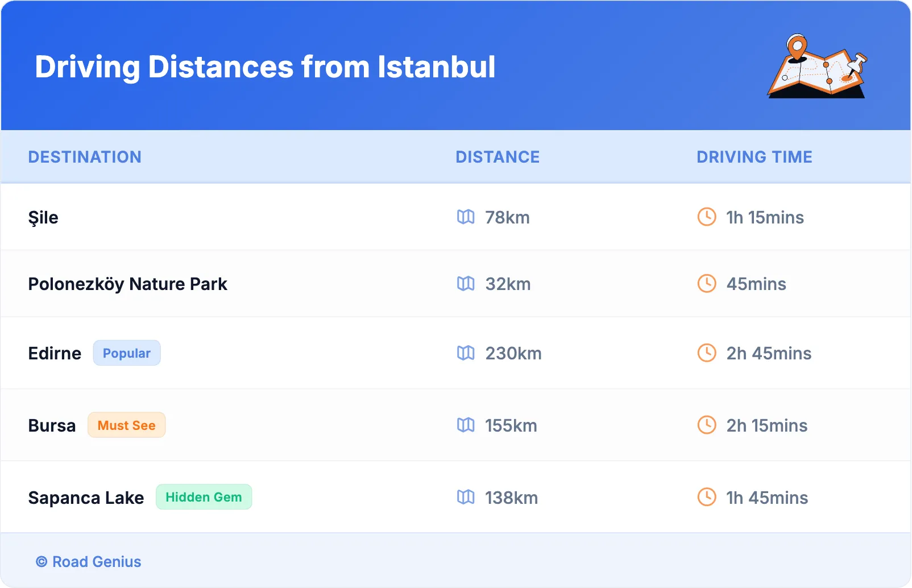
Task: Click the 32km distance value
Action: point(508,284)
